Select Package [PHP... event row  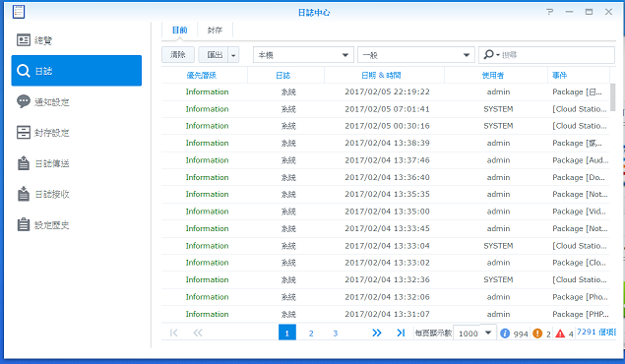386,314
